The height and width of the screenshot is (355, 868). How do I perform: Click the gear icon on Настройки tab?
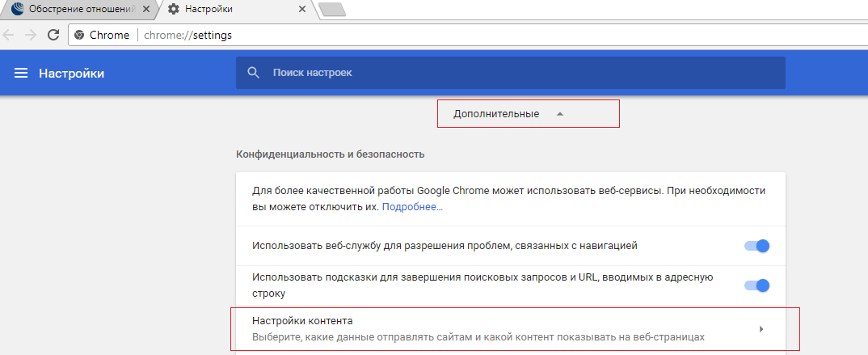[173, 9]
